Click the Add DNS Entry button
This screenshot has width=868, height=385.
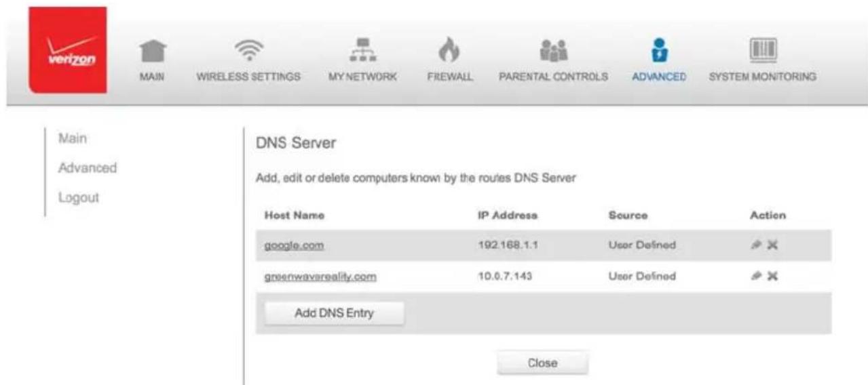coord(334,313)
